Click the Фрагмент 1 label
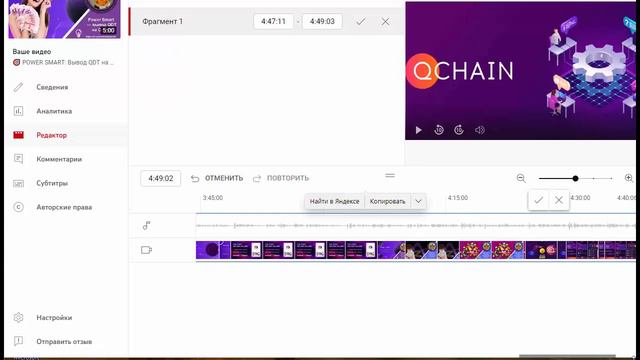Image resolution: width=640 pixels, height=360 pixels. pyautogui.click(x=162, y=21)
